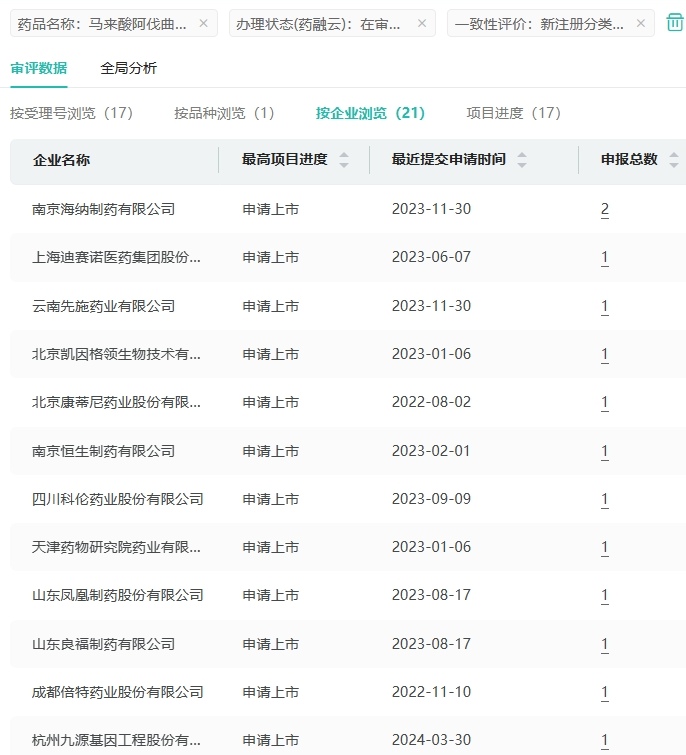The image size is (686, 755).
Task: Sort by 最高项目进度 column arrows
Action: click(x=344, y=160)
